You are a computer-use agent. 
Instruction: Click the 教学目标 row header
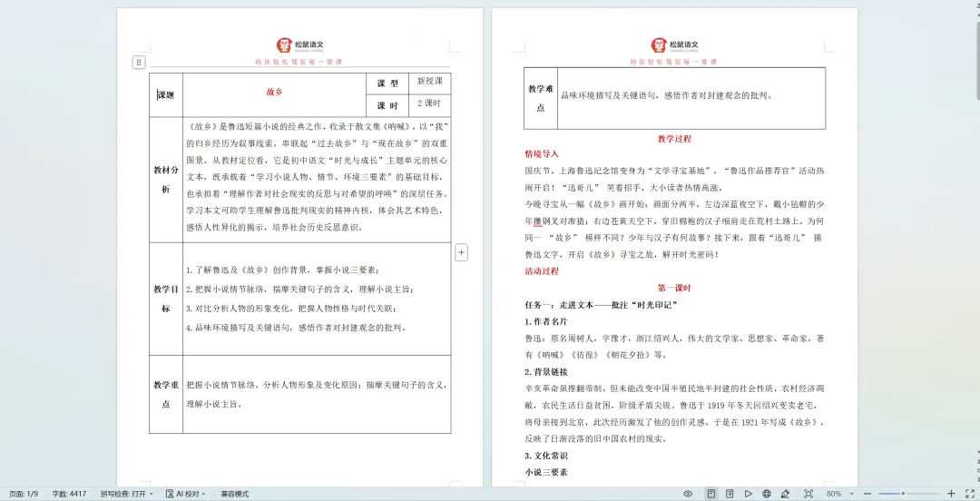click(x=166, y=299)
